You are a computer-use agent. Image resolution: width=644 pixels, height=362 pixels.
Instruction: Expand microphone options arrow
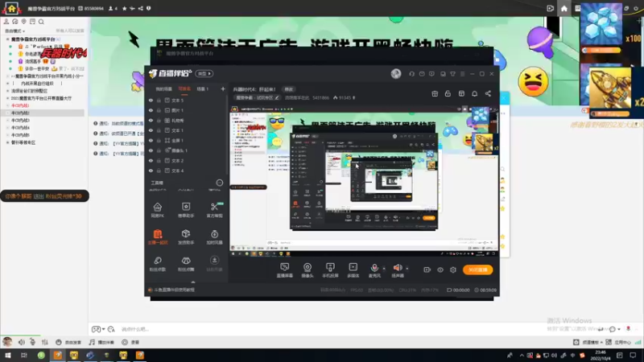384,269
